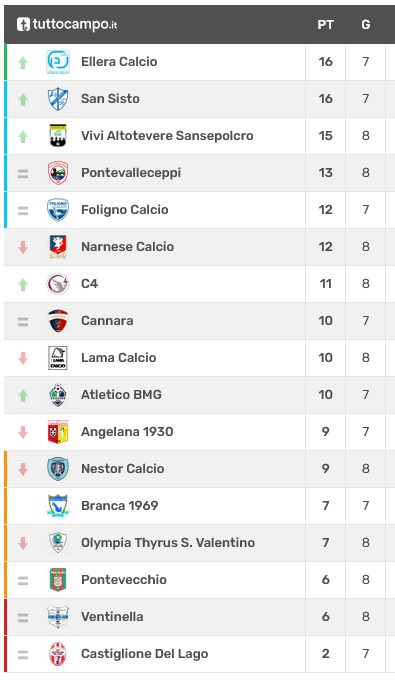The width and height of the screenshot is (395, 688).
Task: Open the Foligno Calcio team page
Action: click(125, 210)
